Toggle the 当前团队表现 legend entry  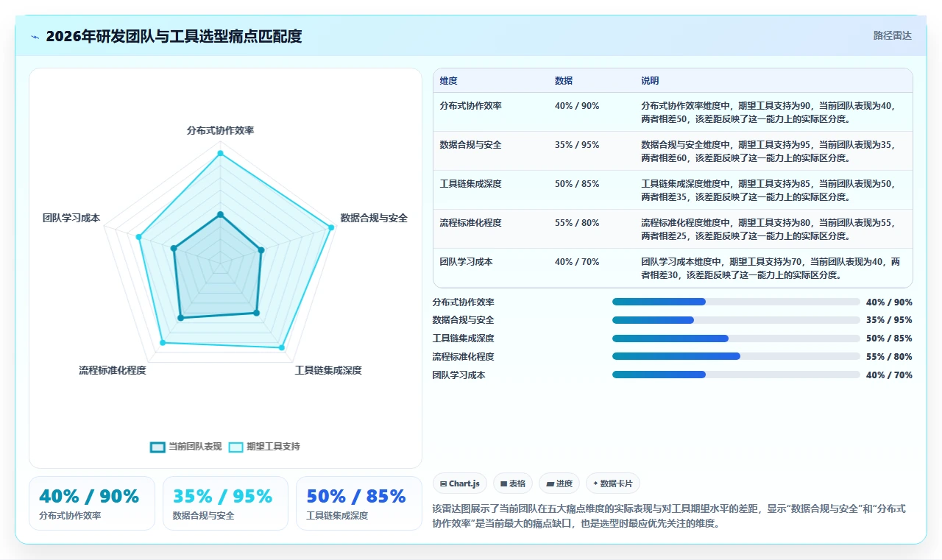[185, 447]
